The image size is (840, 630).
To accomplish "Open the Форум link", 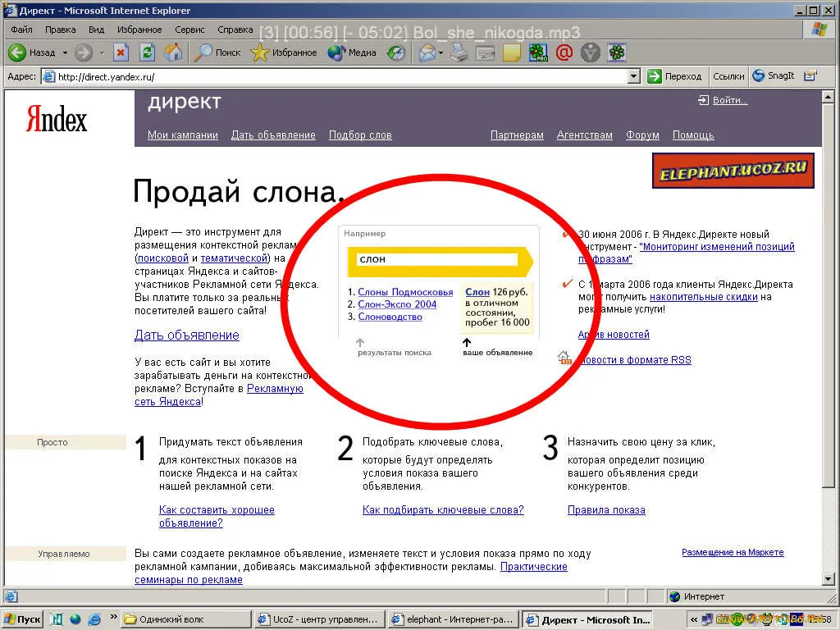I will point(642,135).
